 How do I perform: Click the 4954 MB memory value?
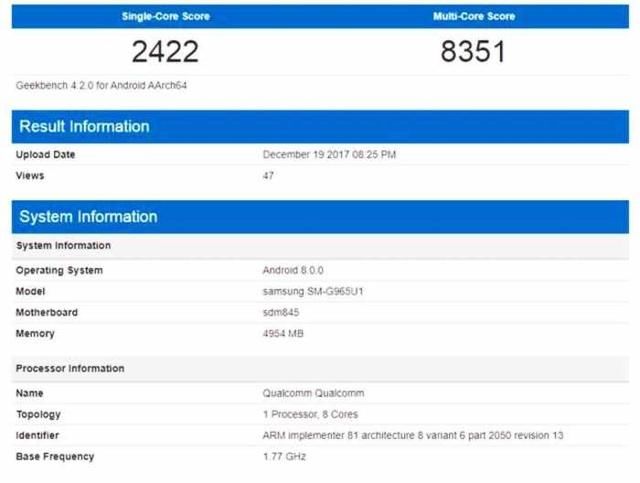click(284, 334)
